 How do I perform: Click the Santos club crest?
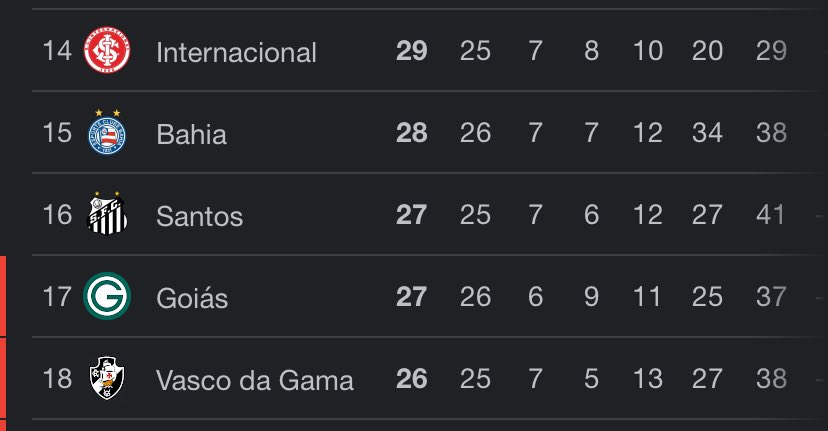[x=106, y=214]
